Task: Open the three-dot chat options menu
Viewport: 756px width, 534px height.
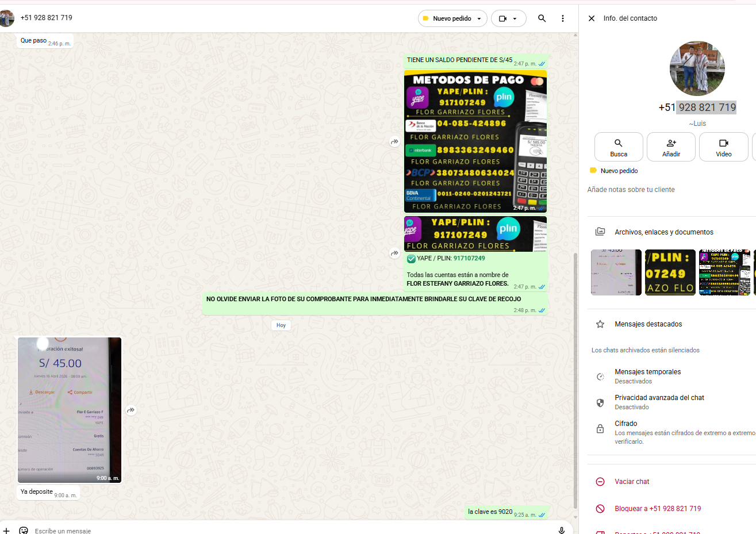Action: click(x=563, y=18)
